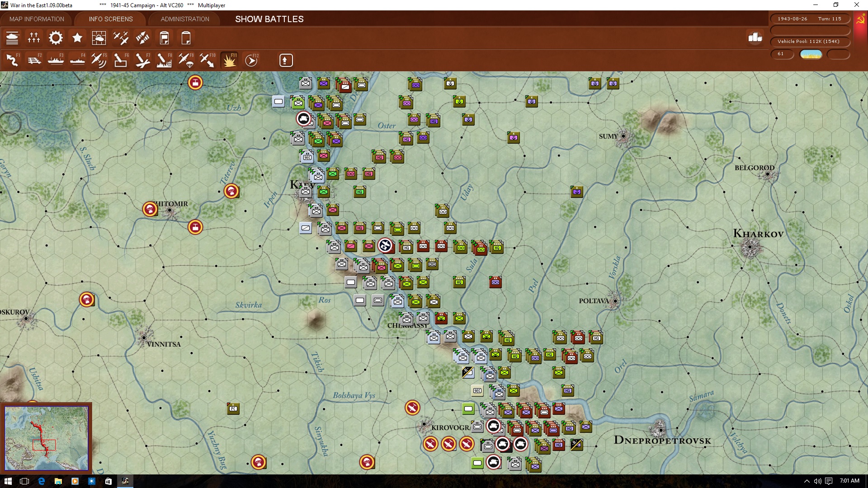Image resolution: width=868 pixels, height=488 pixels.
Task: Click the collapse toolbar up-arrow button
Action: tap(286, 60)
